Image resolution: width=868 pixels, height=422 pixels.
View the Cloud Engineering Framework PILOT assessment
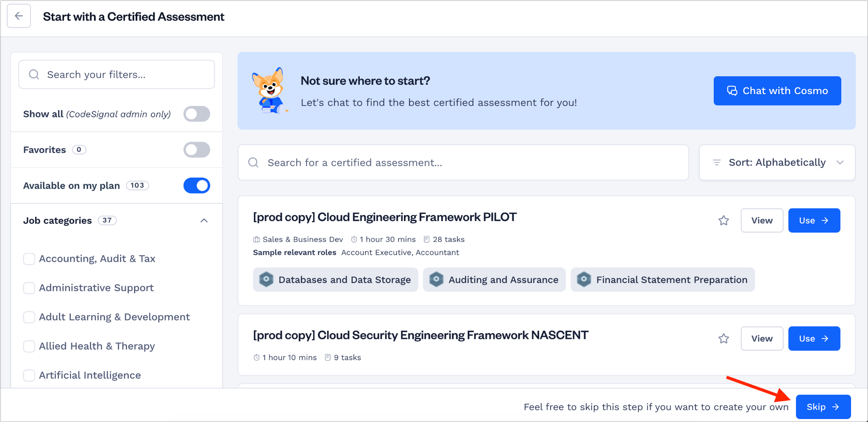(762, 220)
